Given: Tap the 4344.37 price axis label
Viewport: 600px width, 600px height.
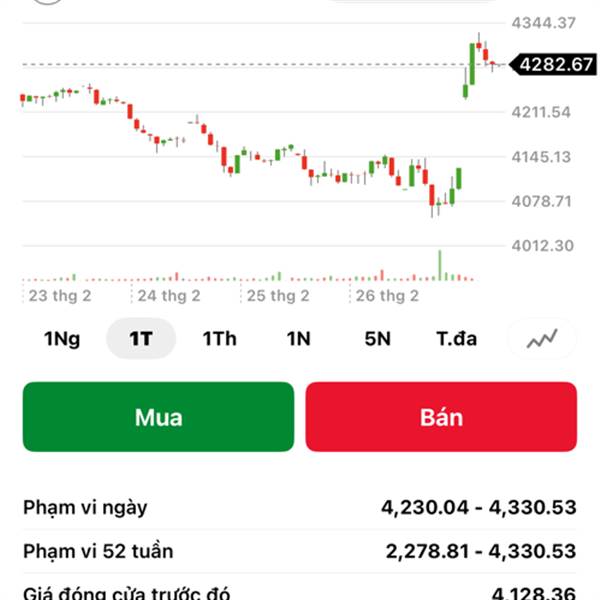Looking at the screenshot, I should click(543, 22).
